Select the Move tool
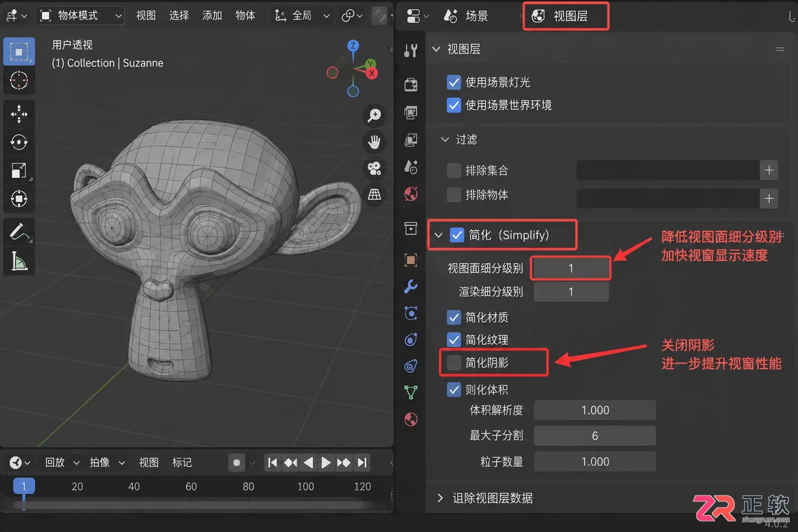This screenshot has width=798, height=532. tap(19, 114)
